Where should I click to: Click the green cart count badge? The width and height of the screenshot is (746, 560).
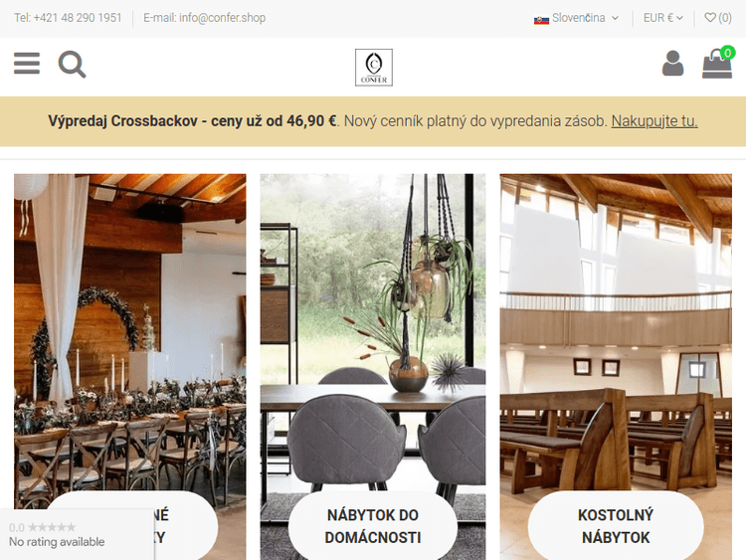pyautogui.click(x=727, y=53)
